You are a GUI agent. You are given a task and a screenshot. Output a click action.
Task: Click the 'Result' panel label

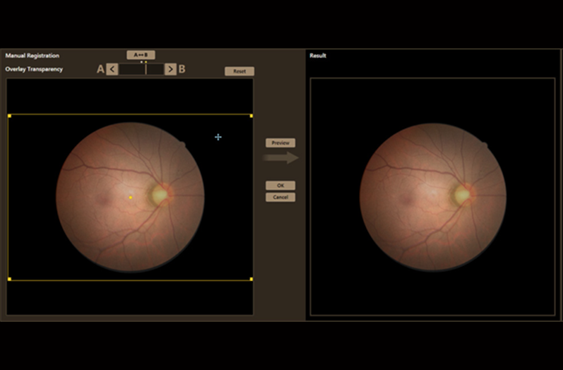(x=318, y=56)
